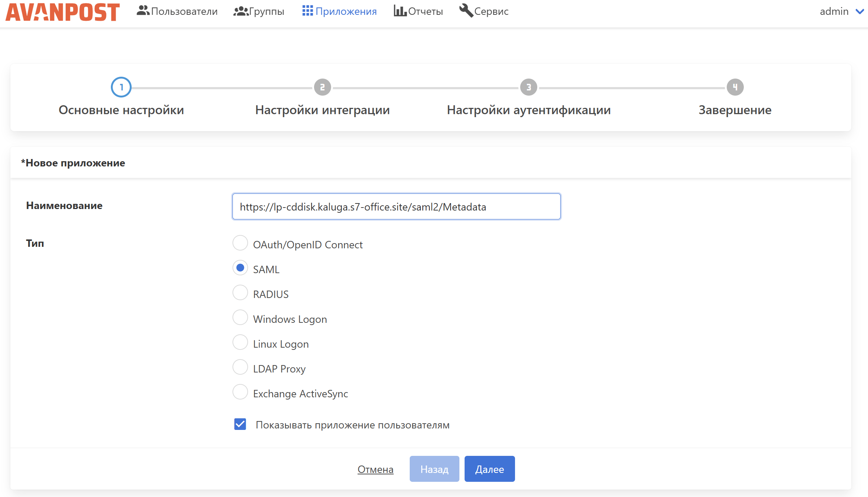The width and height of the screenshot is (868, 497).
Task: Click the Далее button
Action: click(x=490, y=469)
